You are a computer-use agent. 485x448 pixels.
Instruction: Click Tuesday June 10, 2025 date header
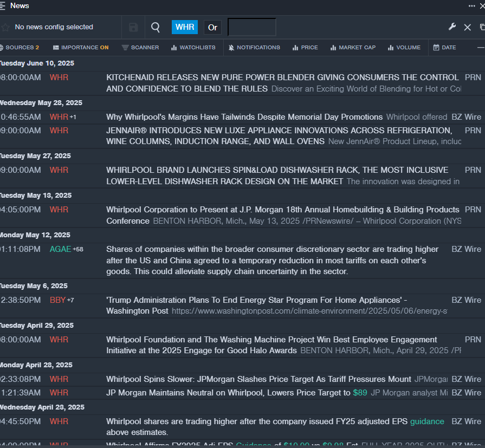click(37, 63)
